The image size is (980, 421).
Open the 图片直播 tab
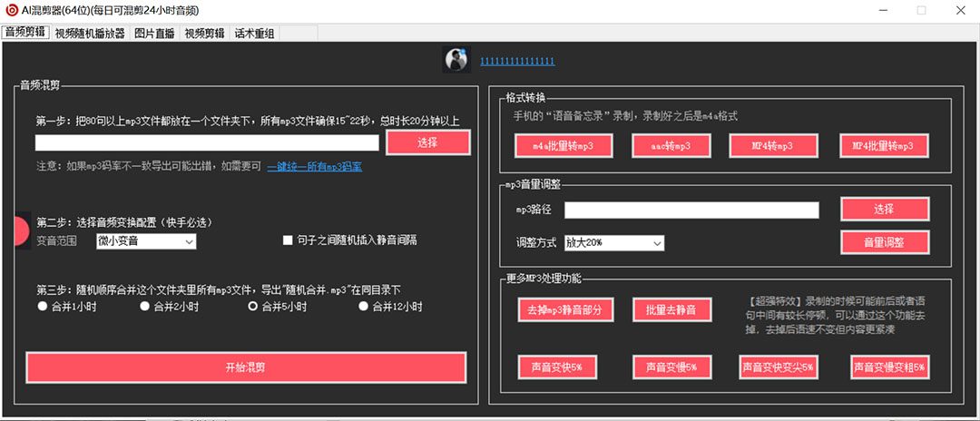pyautogui.click(x=155, y=34)
